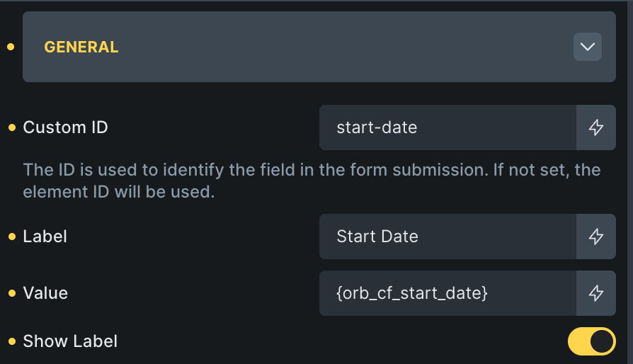
Task: Focus the Custom ID field containing start-date
Action: (447, 127)
